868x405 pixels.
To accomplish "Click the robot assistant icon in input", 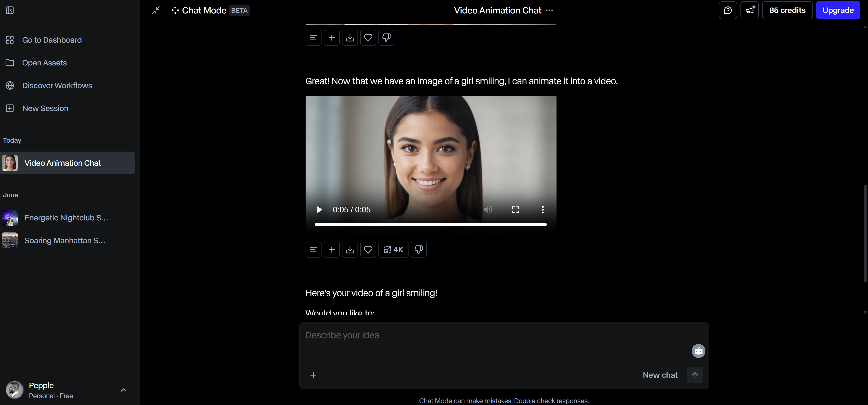I will pos(698,351).
